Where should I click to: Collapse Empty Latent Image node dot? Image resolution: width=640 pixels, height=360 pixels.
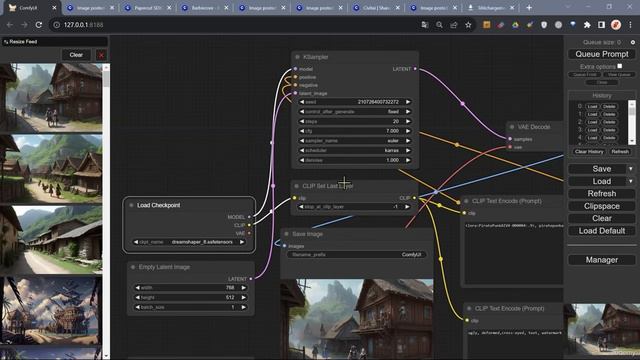coord(133,267)
